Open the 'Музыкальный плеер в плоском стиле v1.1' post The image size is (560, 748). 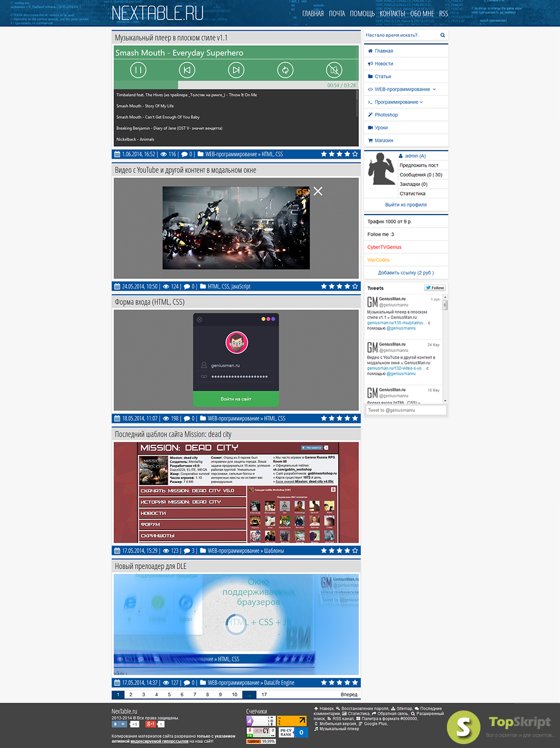pos(171,38)
